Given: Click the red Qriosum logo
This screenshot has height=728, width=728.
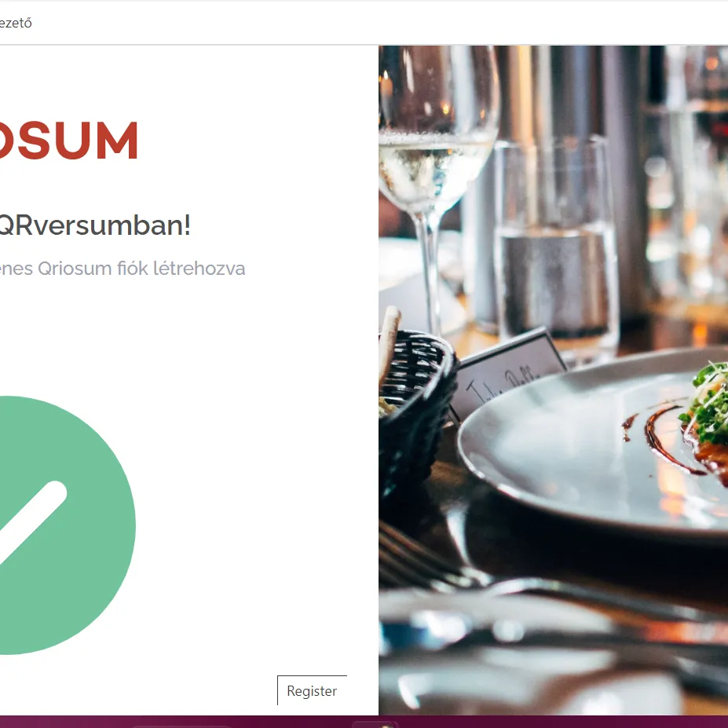Looking at the screenshot, I should click(x=68, y=141).
